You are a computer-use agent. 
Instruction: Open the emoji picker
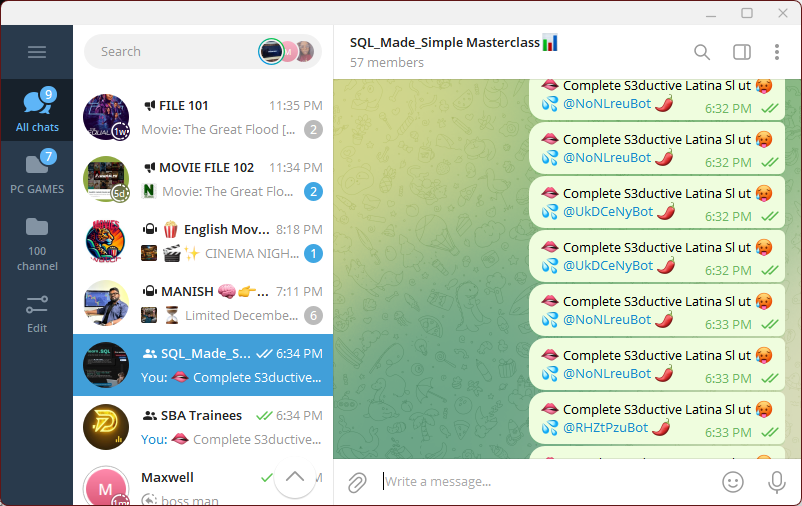coord(732,482)
